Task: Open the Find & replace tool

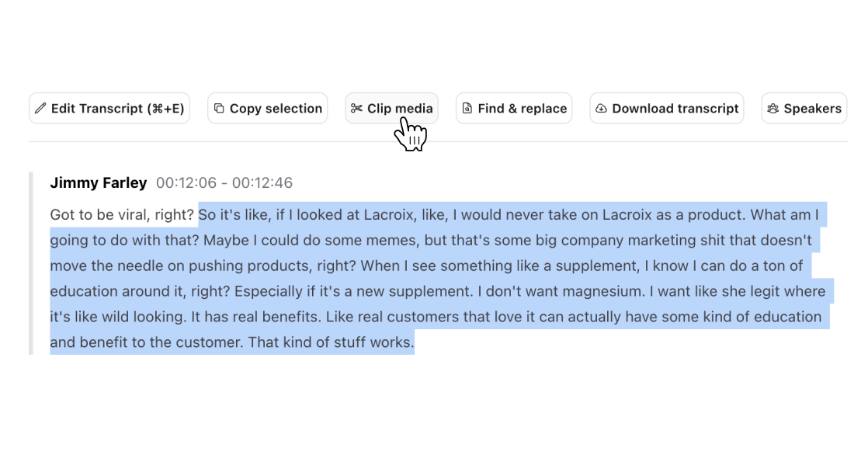Action: [x=522, y=109]
